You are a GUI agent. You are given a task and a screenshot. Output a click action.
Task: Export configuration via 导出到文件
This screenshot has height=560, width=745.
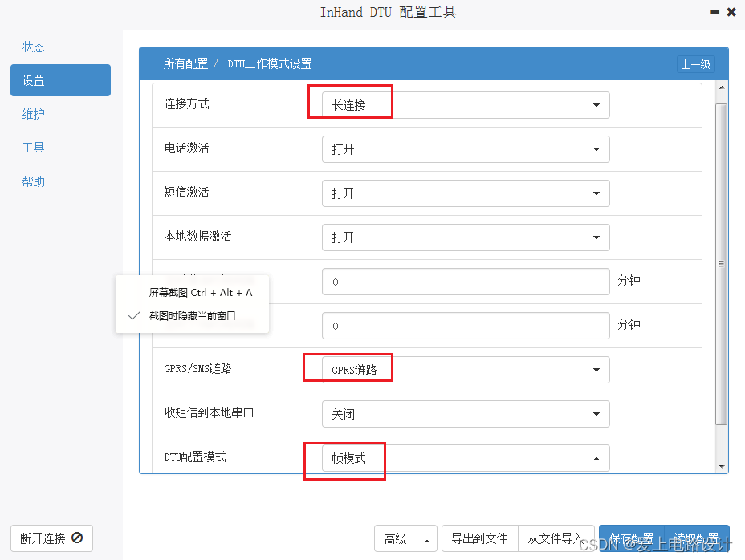tap(479, 538)
